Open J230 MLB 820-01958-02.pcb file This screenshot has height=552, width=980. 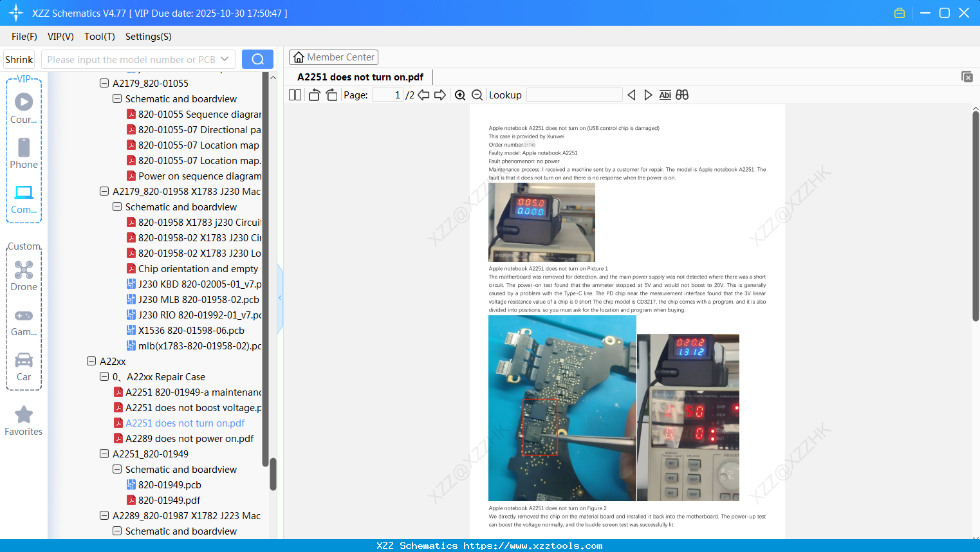coord(193,299)
